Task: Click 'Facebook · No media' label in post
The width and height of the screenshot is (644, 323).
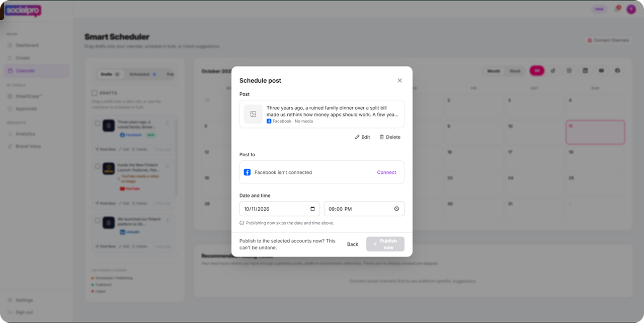Action: coord(290,121)
